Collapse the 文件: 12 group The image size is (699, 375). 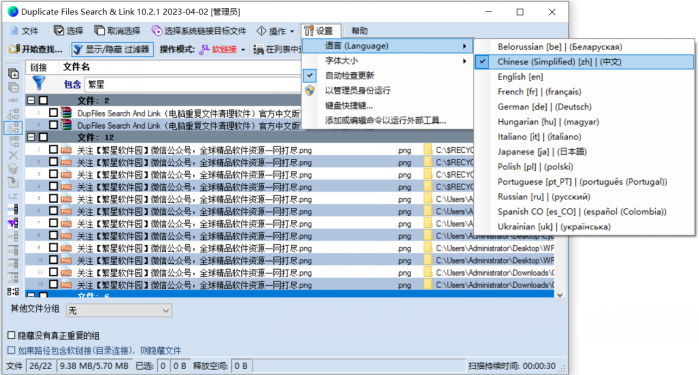31,137
